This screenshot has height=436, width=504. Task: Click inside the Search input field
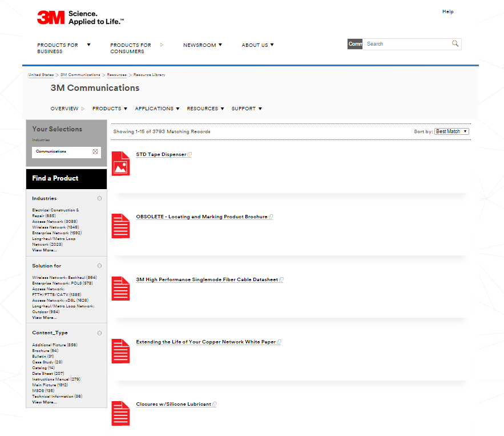tap(405, 43)
